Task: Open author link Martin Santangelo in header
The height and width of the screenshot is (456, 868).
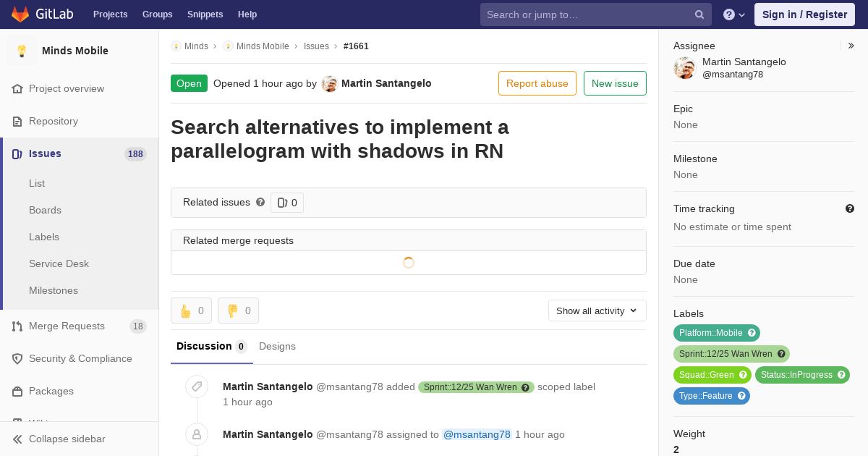Action: [386, 83]
